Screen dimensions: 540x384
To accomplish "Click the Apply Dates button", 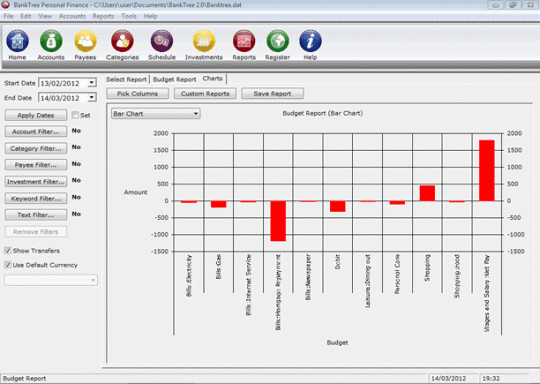I will click(x=36, y=115).
